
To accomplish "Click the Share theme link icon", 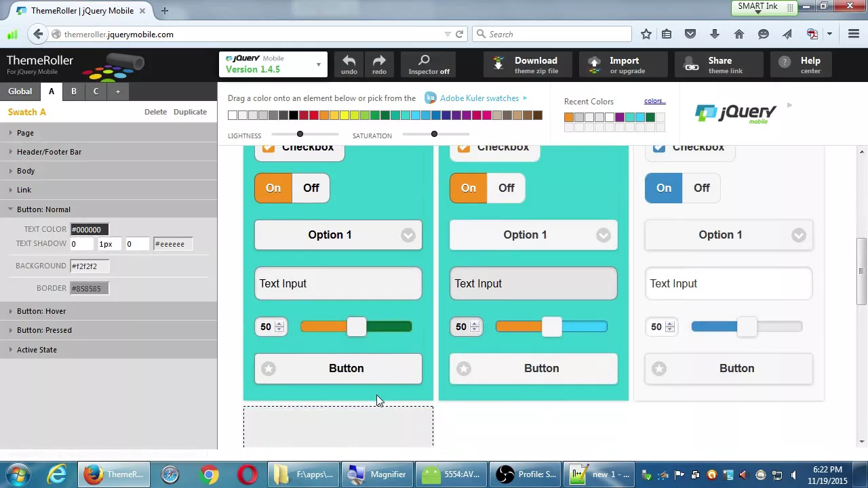I will [x=692, y=64].
